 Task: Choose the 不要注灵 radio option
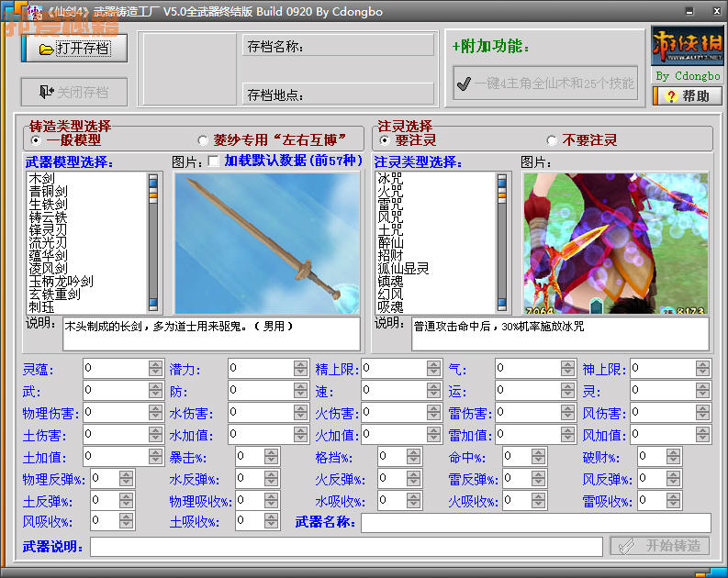click(x=552, y=140)
